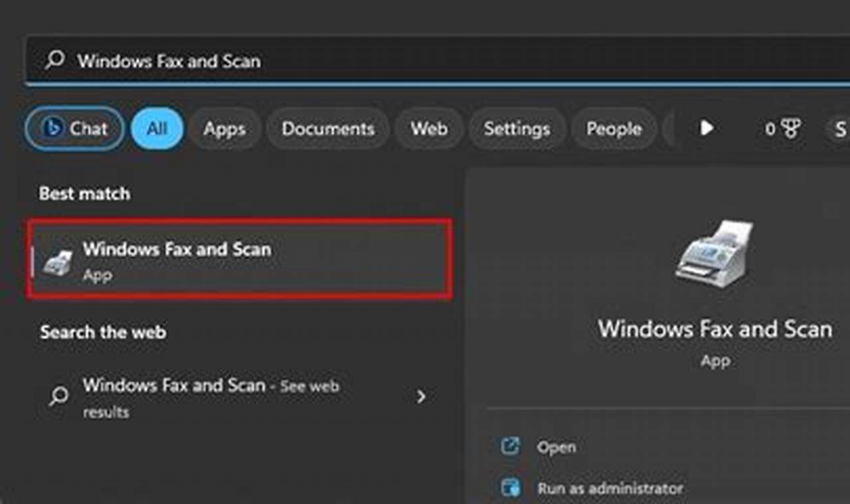Click the Run as administrator shield icon
850x504 pixels.
pos(509,489)
